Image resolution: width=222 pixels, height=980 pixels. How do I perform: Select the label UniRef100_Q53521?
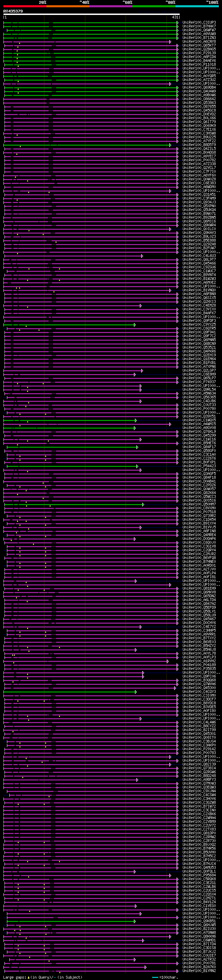(x=199, y=348)
